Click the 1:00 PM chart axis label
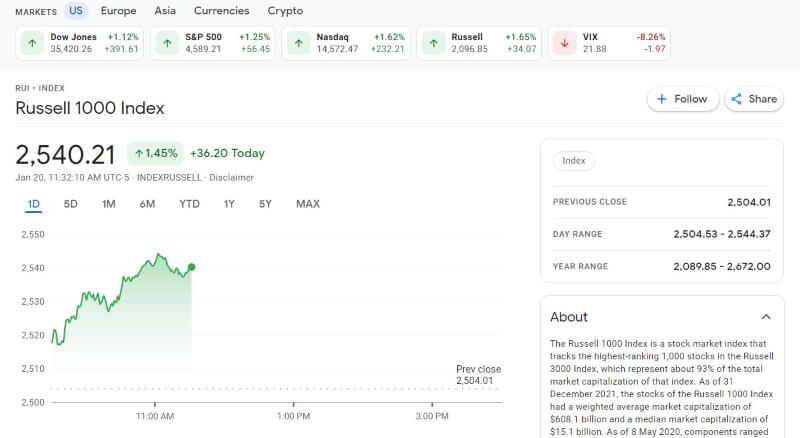Screen dimensions: 800x438 tap(293, 416)
